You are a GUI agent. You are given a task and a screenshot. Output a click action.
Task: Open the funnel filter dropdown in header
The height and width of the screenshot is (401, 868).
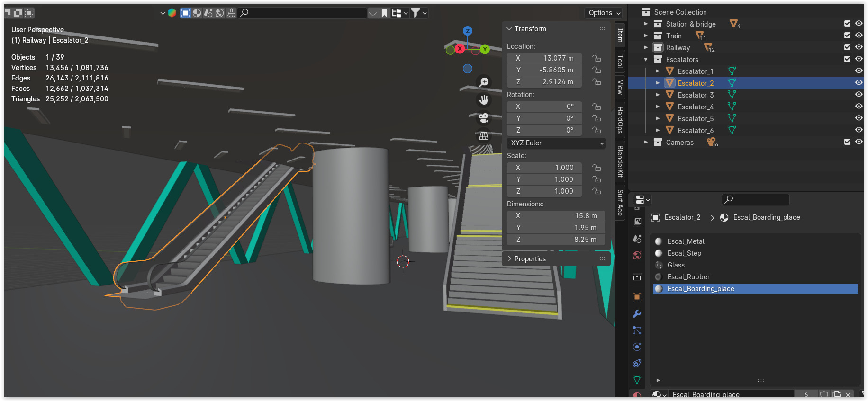pos(419,13)
